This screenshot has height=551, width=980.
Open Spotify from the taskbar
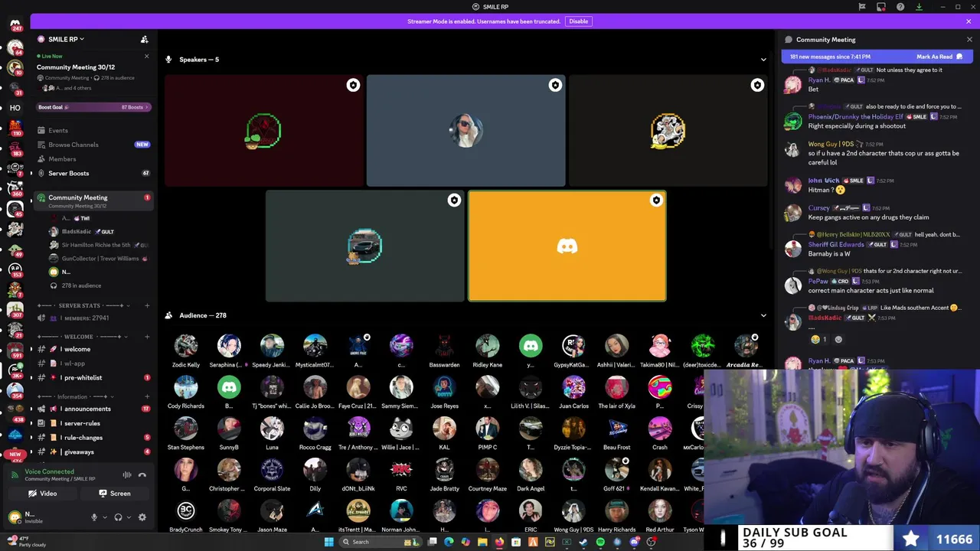(600, 542)
